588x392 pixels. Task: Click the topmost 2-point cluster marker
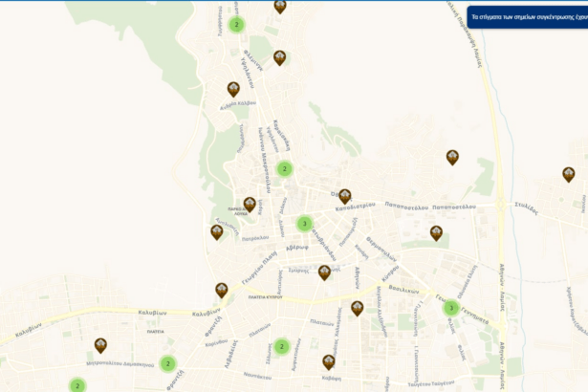pyautogui.click(x=237, y=25)
